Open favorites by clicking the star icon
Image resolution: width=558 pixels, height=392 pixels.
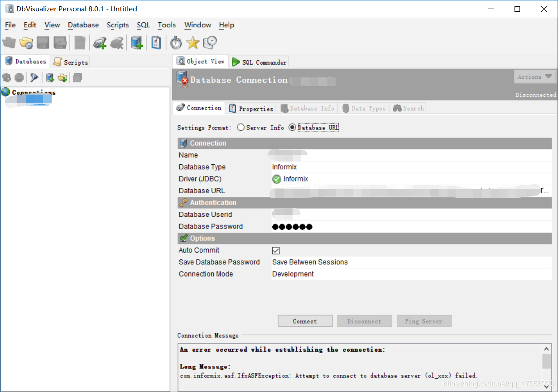pyautogui.click(x=192, y=43)
